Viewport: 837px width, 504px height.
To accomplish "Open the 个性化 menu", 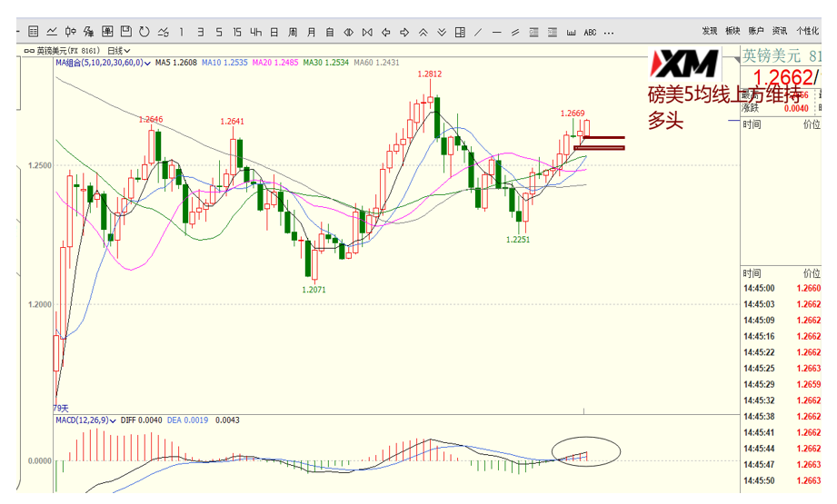I will [807, 31].
